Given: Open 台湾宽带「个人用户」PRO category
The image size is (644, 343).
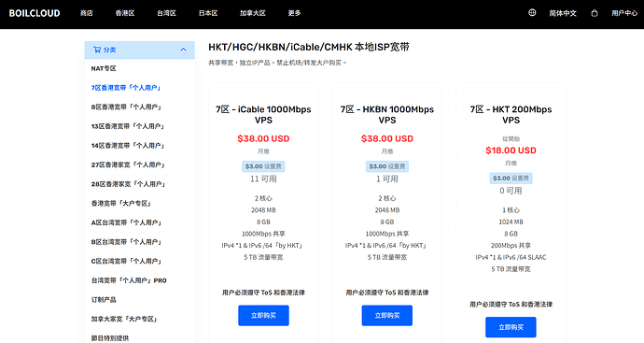Looking at the screenshot, I should click(140, 280).
